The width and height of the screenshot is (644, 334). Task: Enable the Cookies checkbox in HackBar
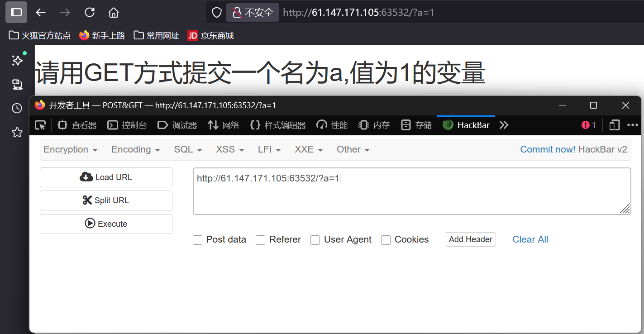pos(386,240)
